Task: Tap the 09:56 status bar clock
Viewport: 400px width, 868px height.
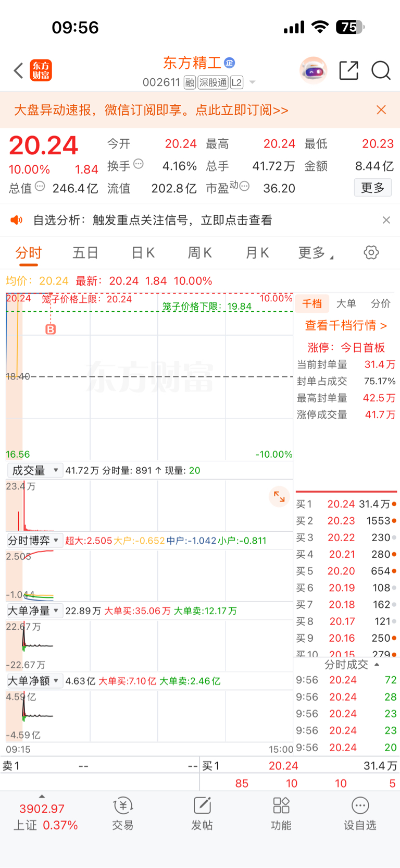Action: 75,28
